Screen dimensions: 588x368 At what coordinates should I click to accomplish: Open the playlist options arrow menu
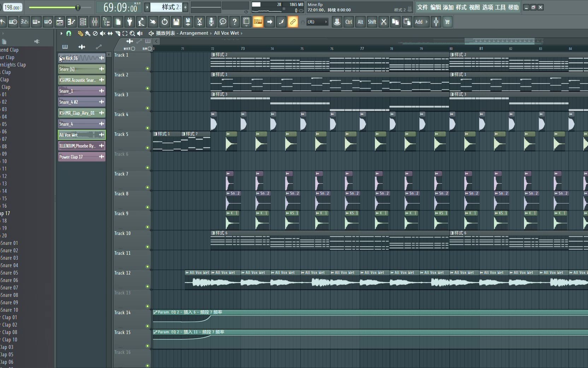click(x=61, y=33)
